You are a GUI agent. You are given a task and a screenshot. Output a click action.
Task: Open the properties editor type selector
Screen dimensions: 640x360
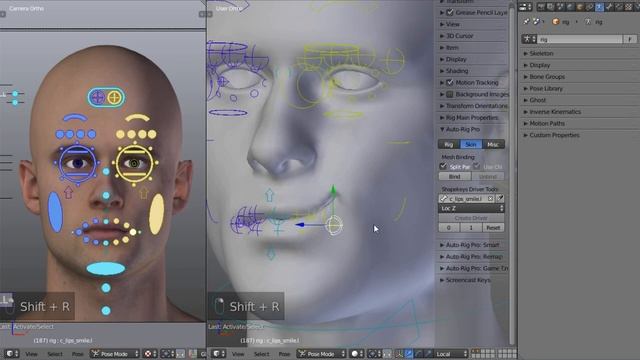click(x=525, y=7)
